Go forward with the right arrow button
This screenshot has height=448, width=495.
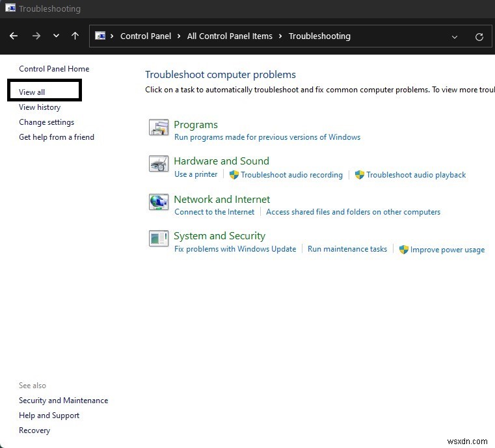[x=36, y=36]
